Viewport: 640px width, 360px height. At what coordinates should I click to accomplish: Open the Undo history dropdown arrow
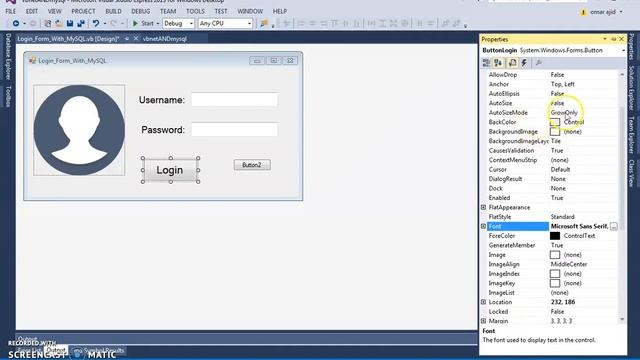click(x=104, y=24)
